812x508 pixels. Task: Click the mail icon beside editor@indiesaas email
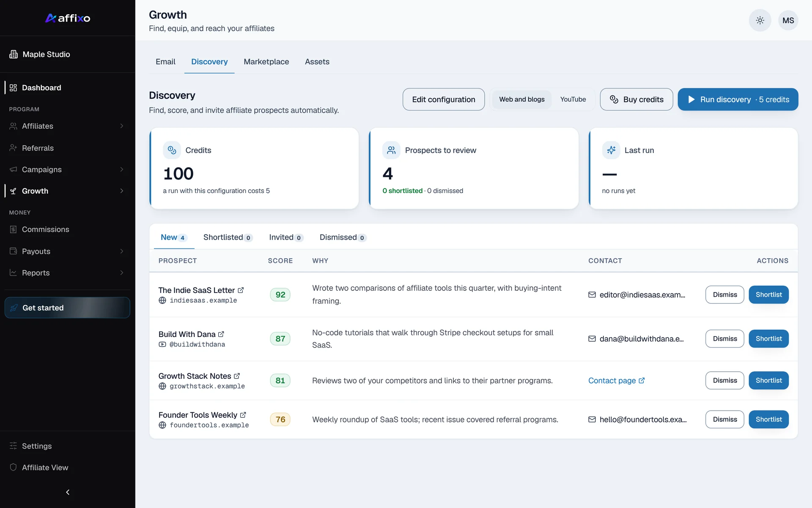(592, 295)
